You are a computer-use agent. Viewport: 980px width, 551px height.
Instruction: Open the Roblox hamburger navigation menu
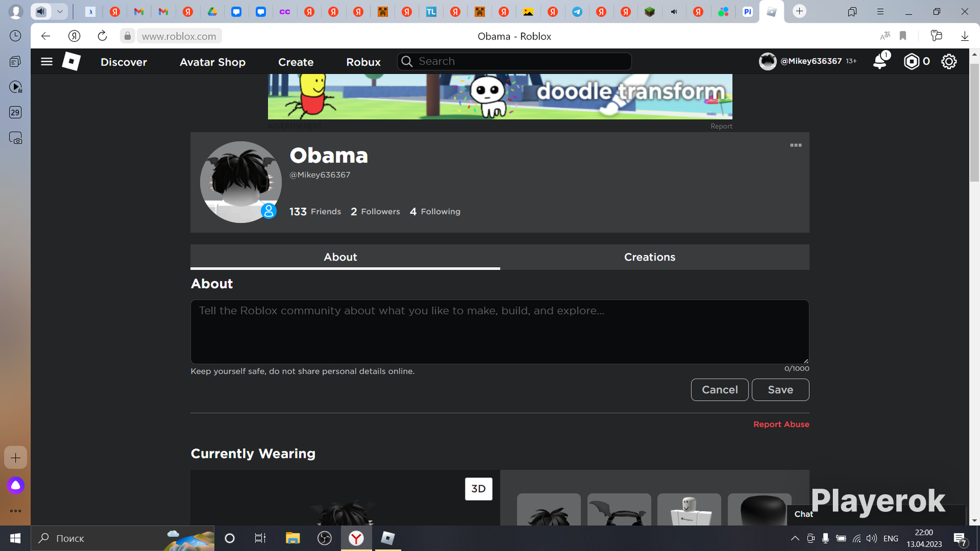point(47,62)
